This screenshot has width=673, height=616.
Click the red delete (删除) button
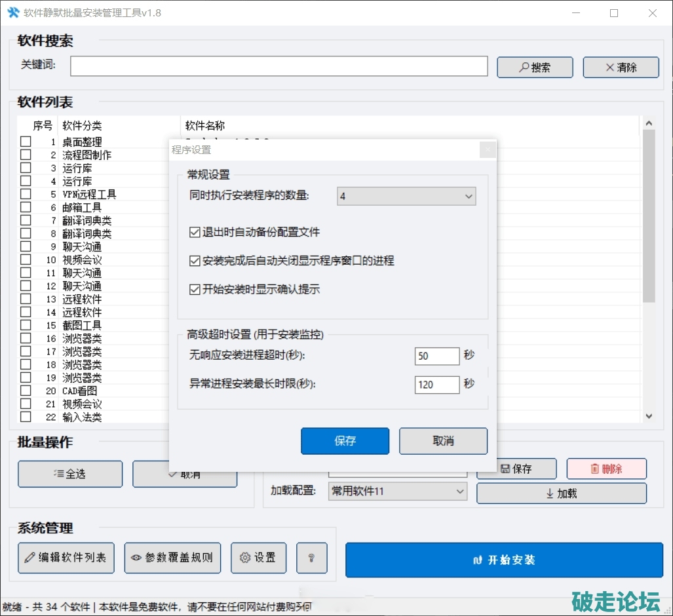click(x=606, y=469)
